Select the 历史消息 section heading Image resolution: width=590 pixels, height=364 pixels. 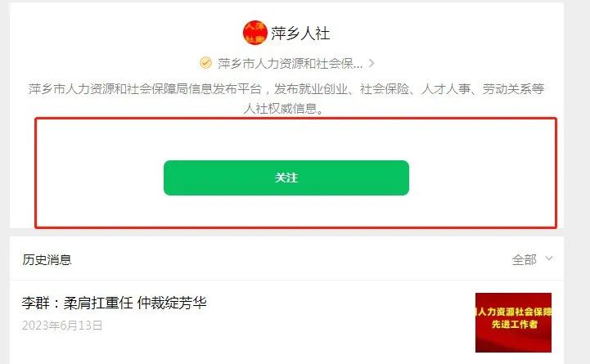47,259
